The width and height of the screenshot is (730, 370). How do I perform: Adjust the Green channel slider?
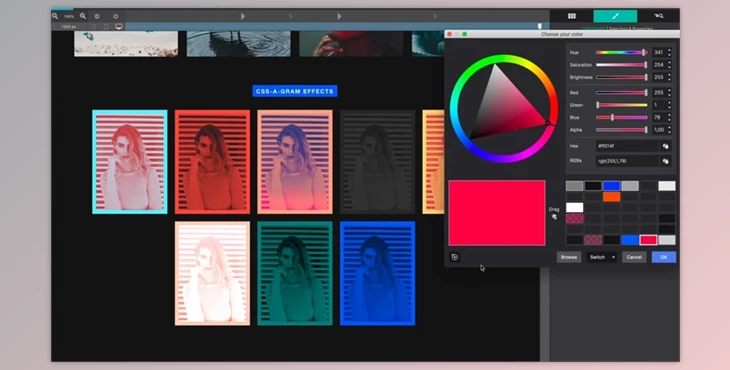tap(622, 105)
